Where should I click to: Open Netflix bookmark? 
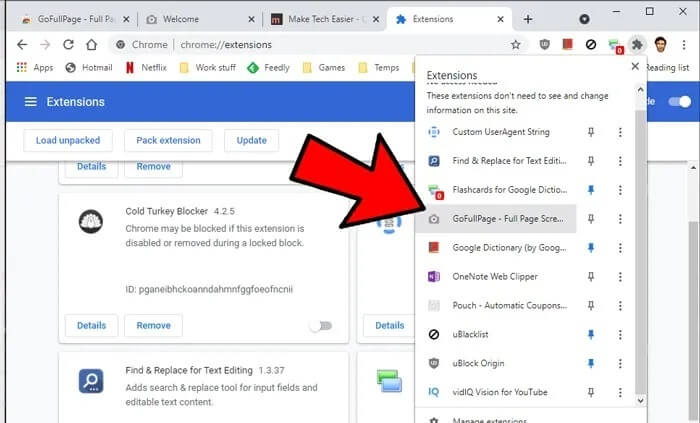(x=146, y=68)
